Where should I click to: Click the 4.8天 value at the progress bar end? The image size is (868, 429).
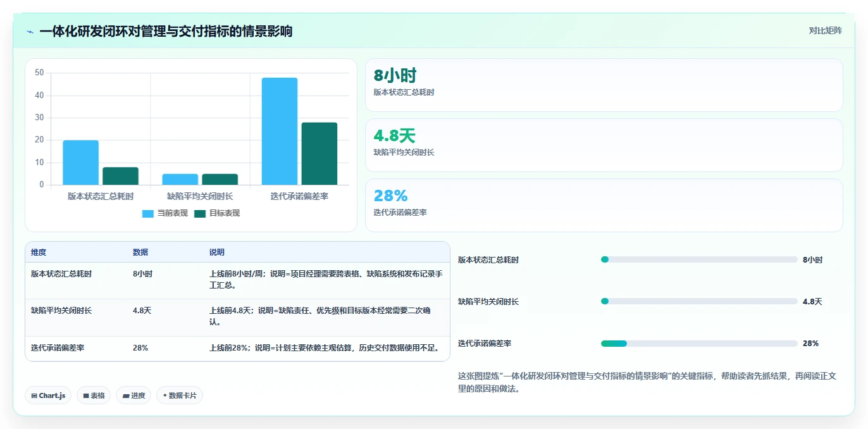[812, 302]
